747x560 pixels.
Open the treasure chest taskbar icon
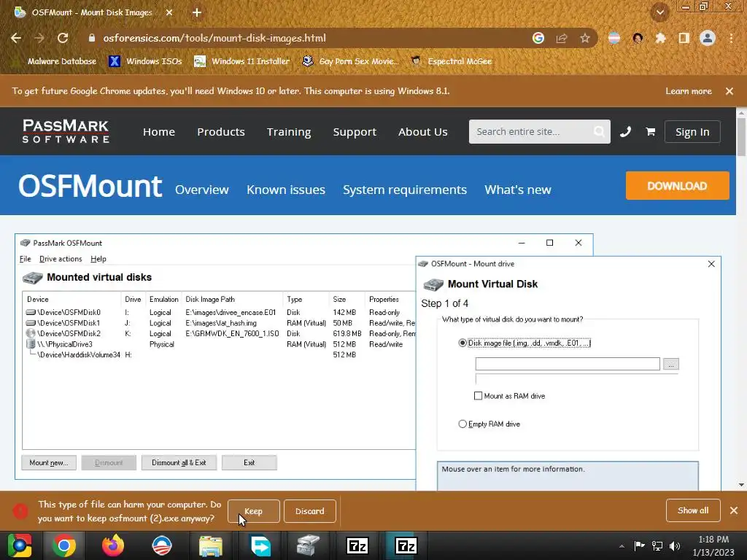309,545
